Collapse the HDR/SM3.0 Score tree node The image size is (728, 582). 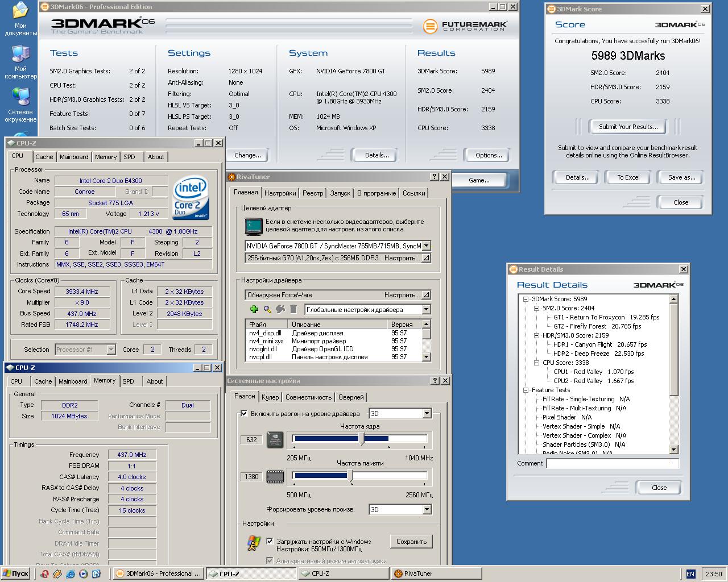[536, 335]
